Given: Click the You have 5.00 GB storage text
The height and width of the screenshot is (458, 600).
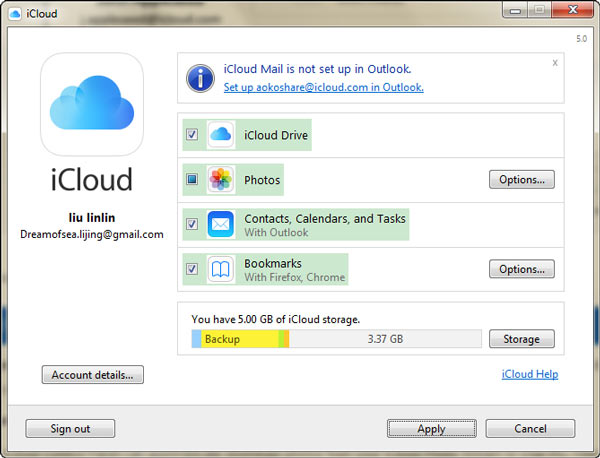Looking at the screenshot, I should 276,319.
